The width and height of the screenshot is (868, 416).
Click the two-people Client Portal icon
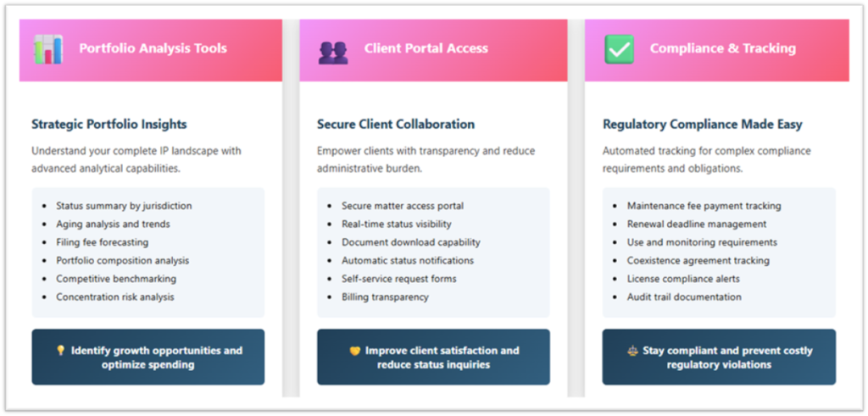pyautogui.click(x=333, y=50)
